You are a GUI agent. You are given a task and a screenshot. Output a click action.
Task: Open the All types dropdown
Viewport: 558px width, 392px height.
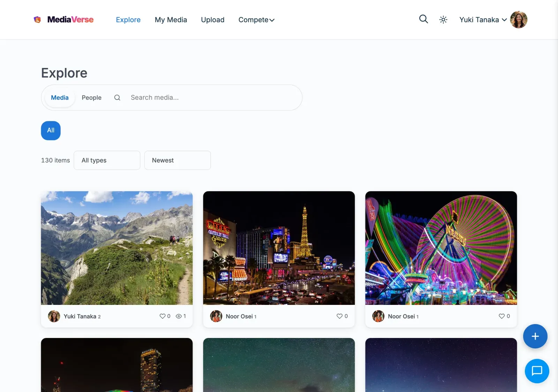click(x=107, y=160)
